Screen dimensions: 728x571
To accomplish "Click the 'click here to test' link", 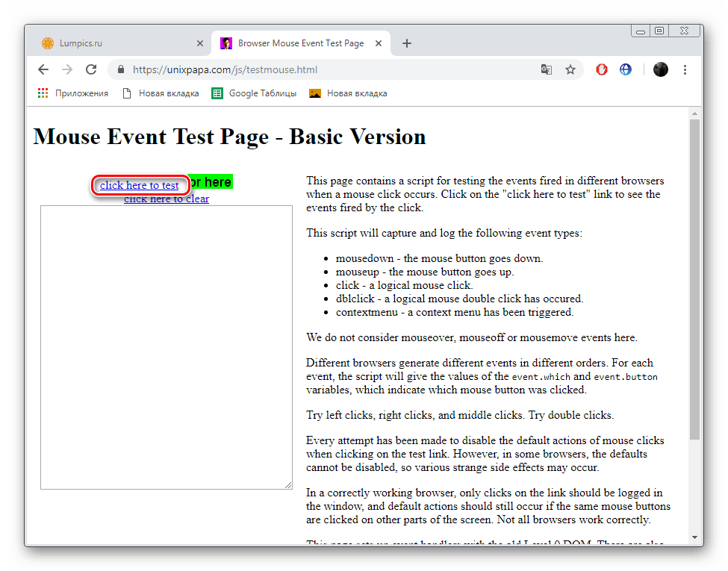I will [x=140, y=185].
